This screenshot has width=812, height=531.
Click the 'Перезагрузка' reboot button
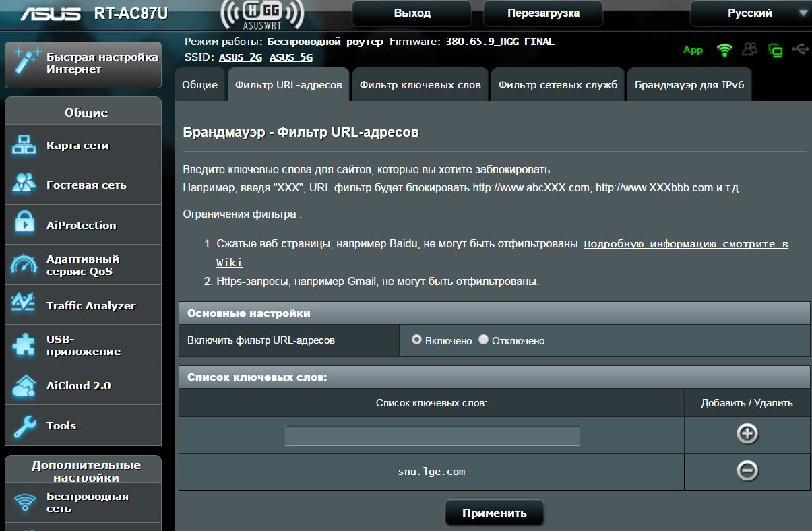pyautogui.click(x=543, y=13)
